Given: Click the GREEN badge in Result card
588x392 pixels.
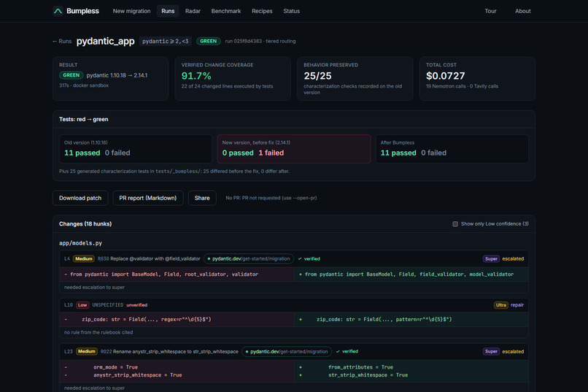Looking at the screenshot, I should pyautogui.click(x=71, y=75).
